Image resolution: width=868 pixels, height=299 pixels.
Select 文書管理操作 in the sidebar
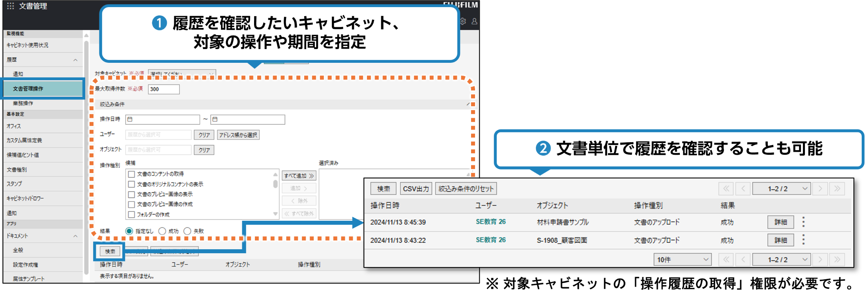(43, 88)
